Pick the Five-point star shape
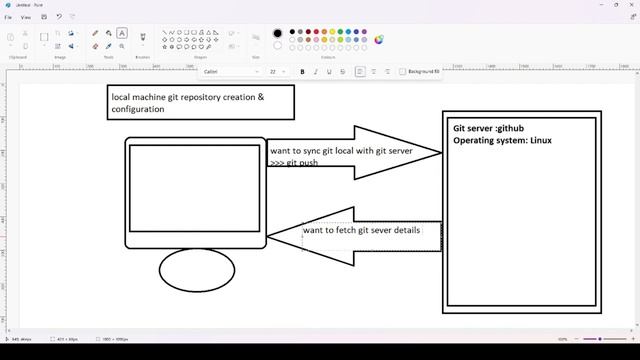Viewport: 640px width, 360px height. 164,47
